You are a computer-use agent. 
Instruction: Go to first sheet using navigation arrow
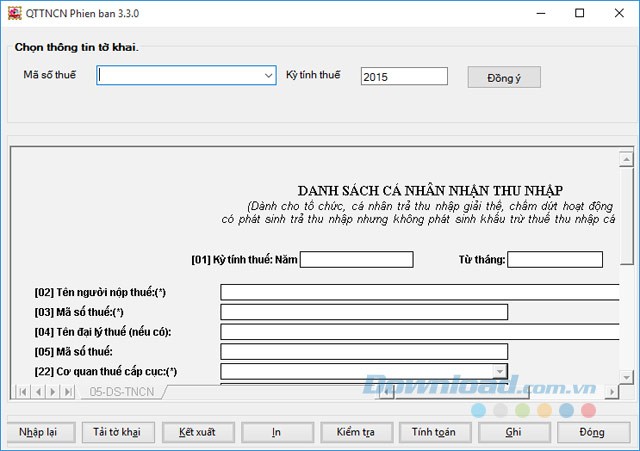coord(24,392)
